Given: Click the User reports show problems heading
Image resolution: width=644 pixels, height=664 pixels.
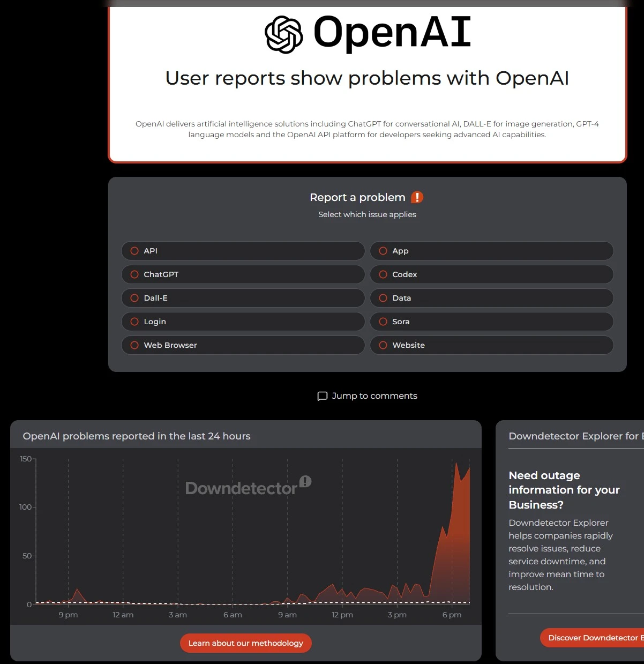Looking at the screenshot, I should pyautogui.click(x=367, y=78).
